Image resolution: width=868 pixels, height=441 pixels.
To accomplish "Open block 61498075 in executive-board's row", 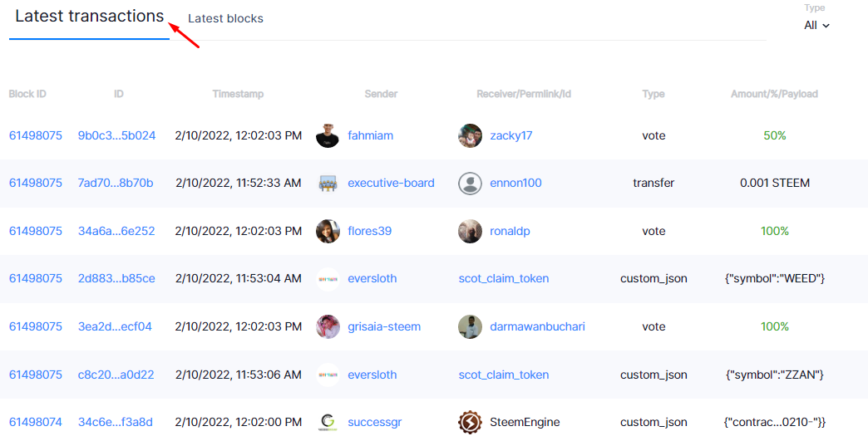I will coord(36,183).
